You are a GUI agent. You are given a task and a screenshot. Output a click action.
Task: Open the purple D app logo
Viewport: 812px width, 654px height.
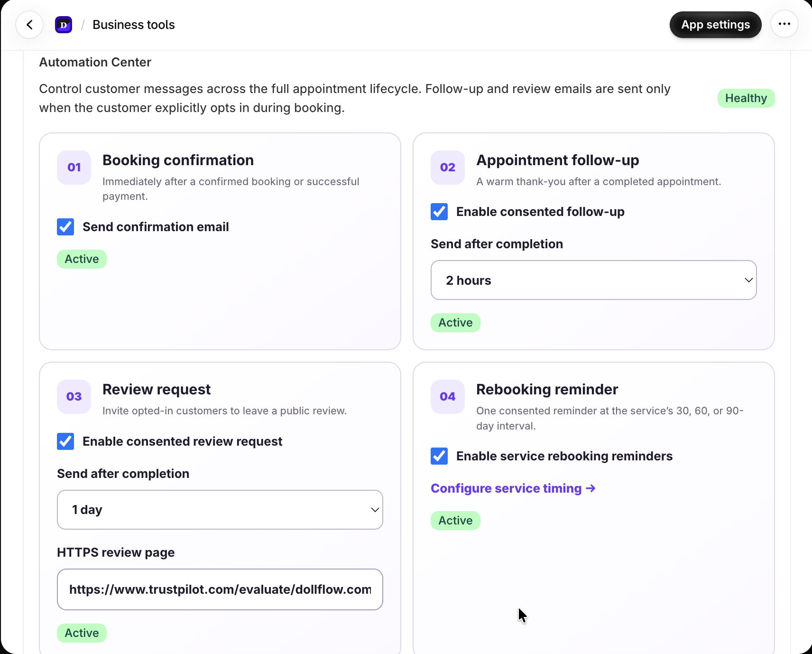tap(64, 25)
